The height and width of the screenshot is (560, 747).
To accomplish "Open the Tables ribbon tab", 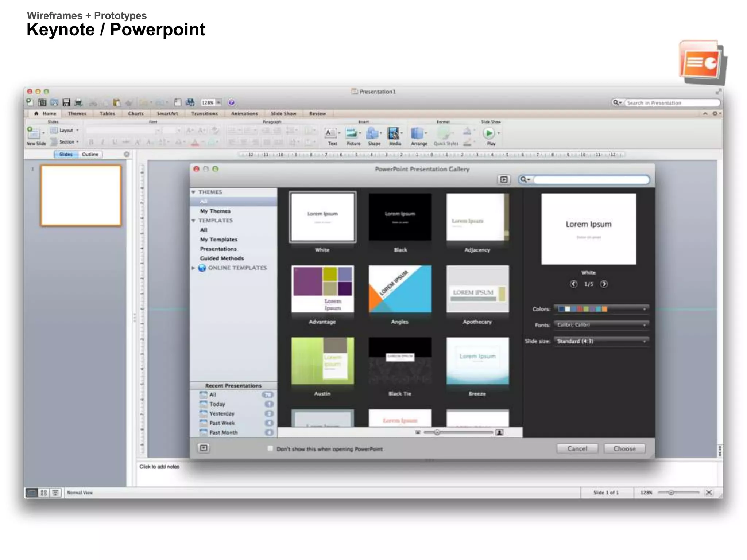I will 107,114.
